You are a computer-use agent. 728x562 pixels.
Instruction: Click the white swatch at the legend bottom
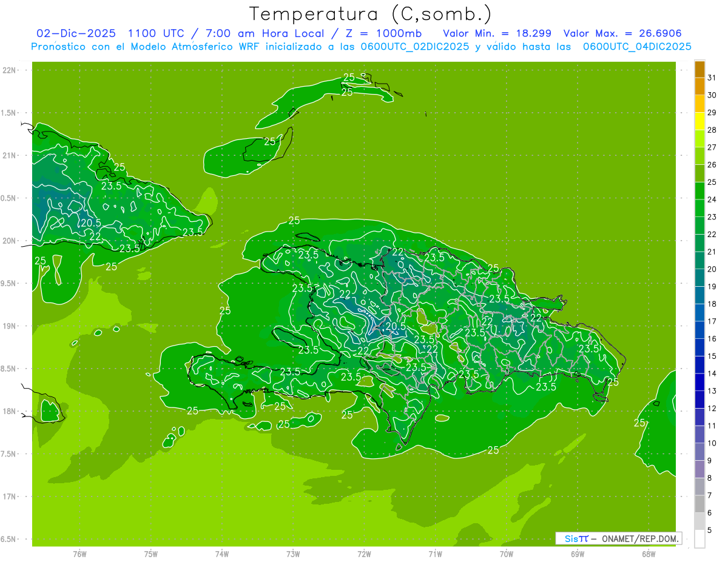[699, 539]
